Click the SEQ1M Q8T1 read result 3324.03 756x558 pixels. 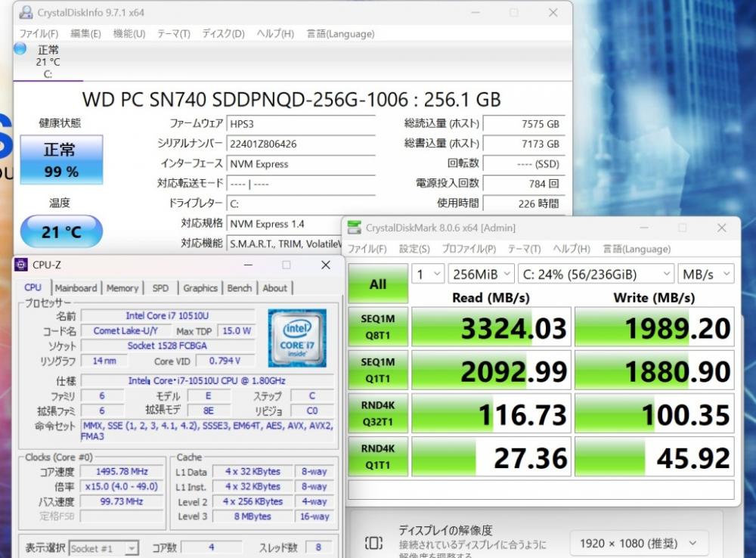[491, 327]
